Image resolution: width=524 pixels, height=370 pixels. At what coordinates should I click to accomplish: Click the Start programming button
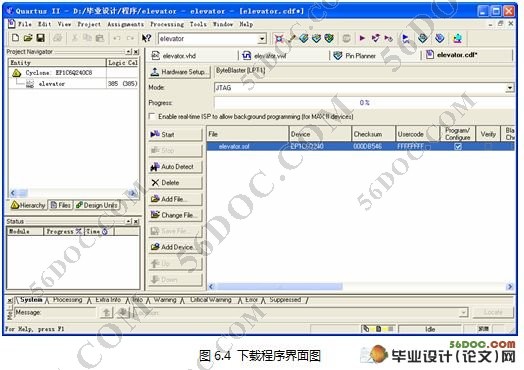(x=175, y=134)
